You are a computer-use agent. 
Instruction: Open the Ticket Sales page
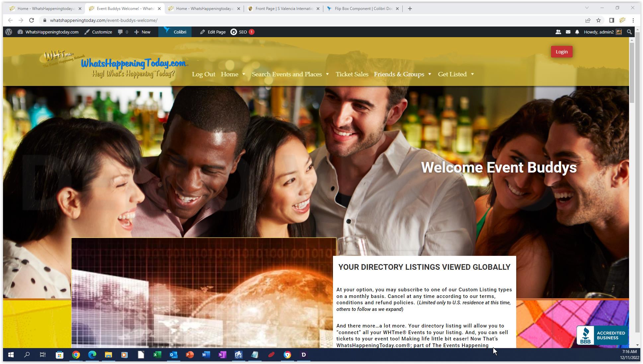pyautogui.click(x=352, y=74)
